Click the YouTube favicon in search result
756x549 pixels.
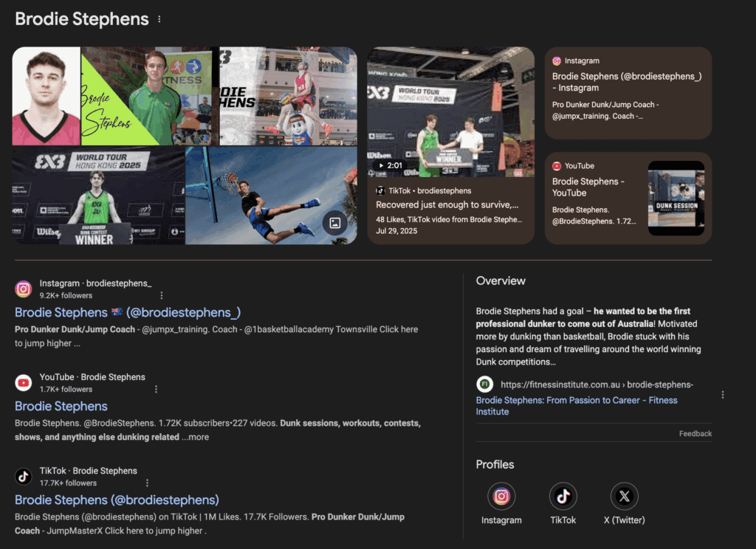(24, 383)
